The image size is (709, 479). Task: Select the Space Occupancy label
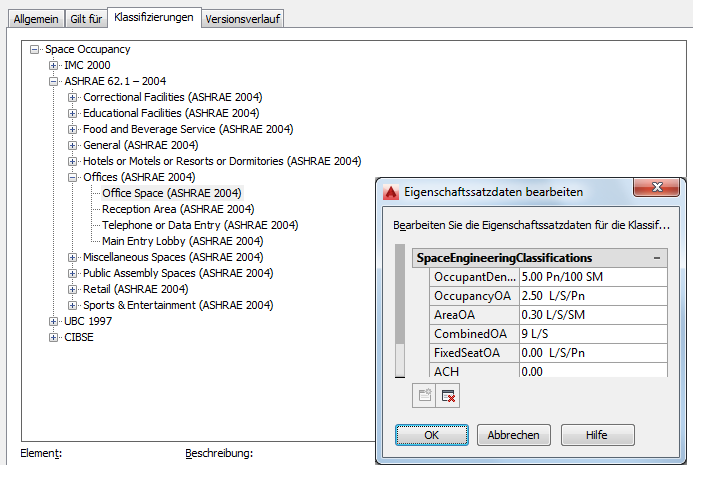88,49
